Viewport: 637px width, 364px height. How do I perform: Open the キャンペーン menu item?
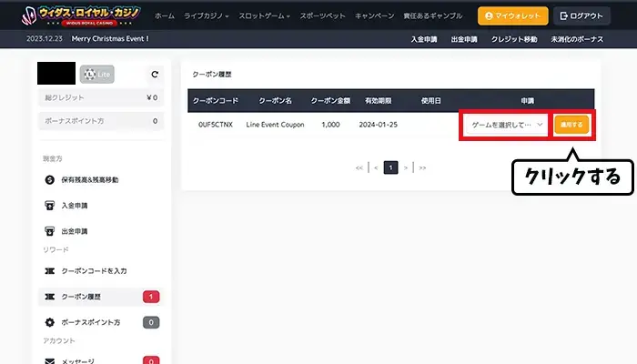click(375, 16)
